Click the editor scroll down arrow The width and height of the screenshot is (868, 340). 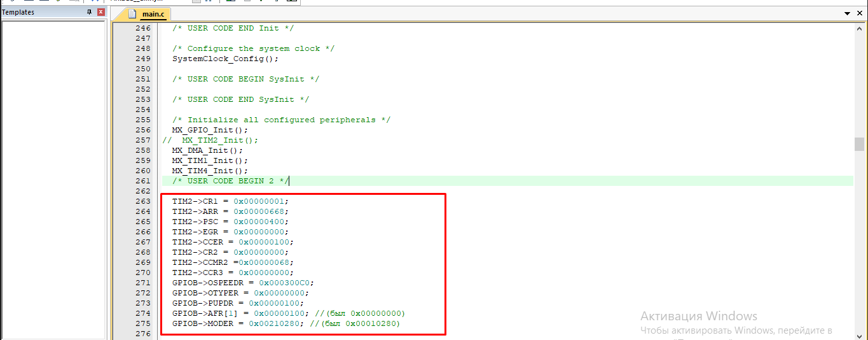(x=859, y=334)
